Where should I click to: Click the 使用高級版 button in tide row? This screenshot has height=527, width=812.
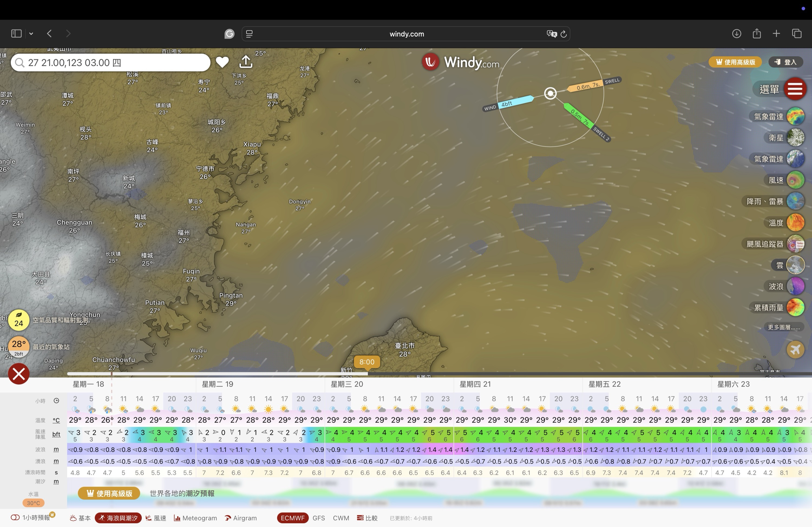tap(109, 493)
